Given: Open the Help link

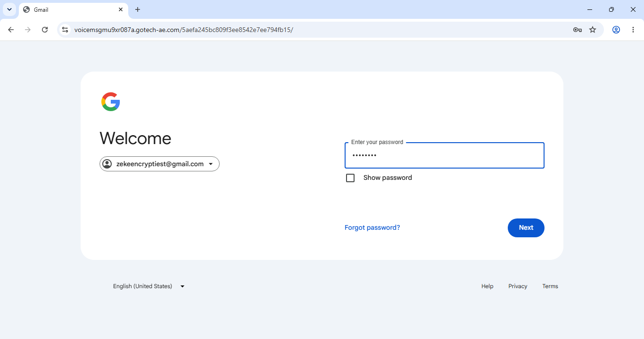Looking at the screenshot, I should [x=487, y=286].
